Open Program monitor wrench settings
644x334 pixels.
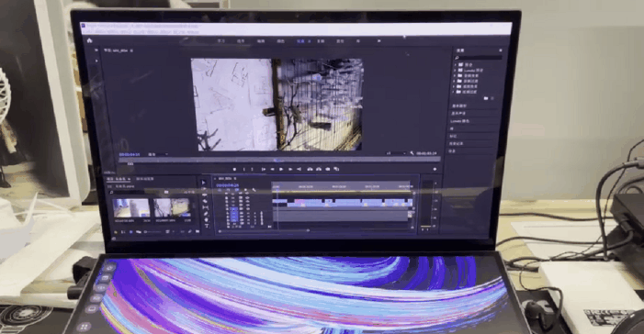[412, 153]
